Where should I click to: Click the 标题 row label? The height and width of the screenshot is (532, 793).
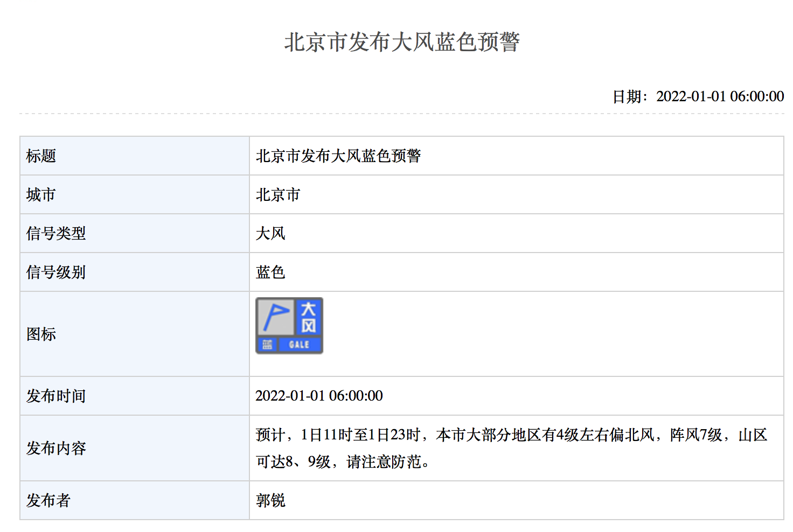tap(41, 156)
